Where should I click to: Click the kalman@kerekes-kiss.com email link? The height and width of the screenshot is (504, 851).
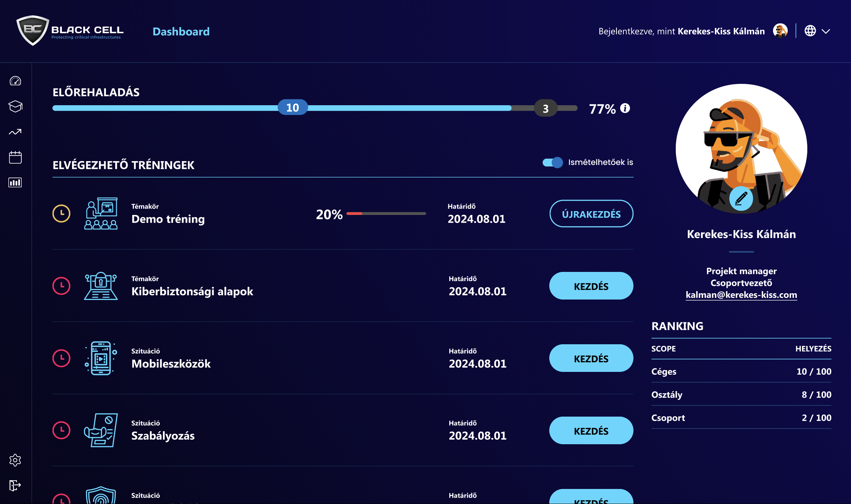tap(741, 295)
